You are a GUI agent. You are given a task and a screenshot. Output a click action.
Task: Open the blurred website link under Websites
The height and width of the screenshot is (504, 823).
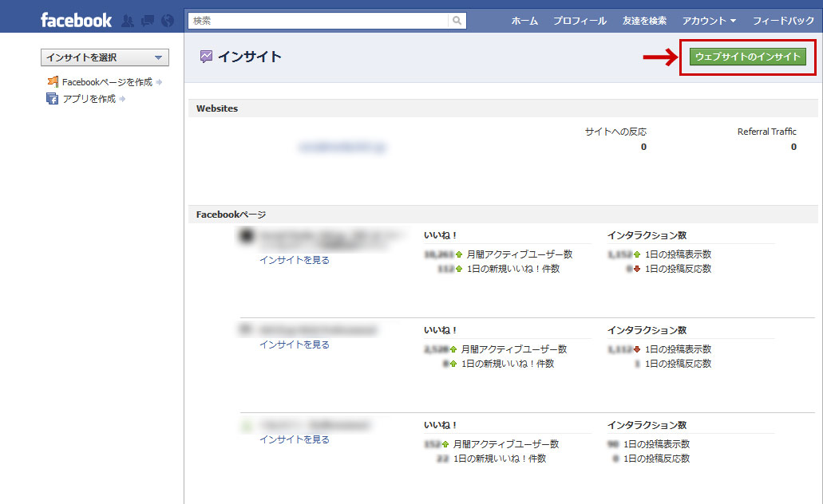tap(342, 148)
